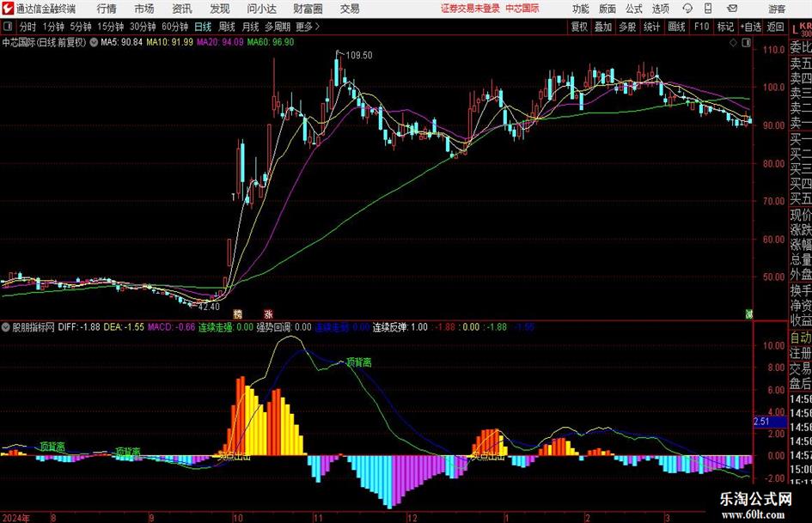Click the 42.40 low price label
The width and height of the screenshot is (812, 523).
(x=209, y=307)
